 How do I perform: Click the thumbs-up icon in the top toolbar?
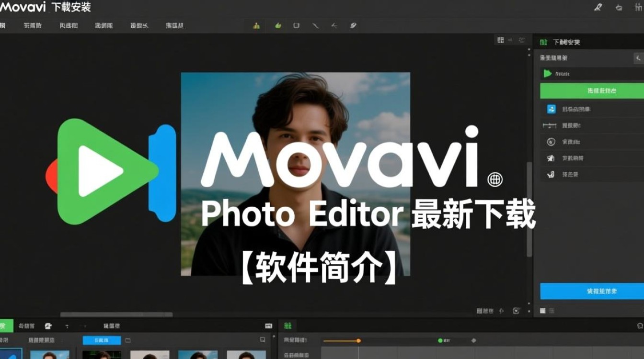(277, 26)
